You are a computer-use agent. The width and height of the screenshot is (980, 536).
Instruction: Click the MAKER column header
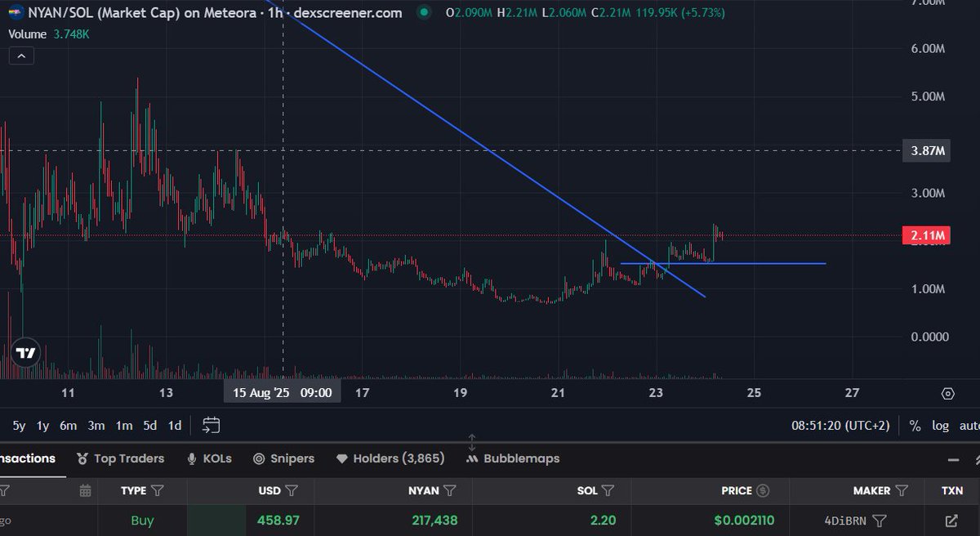872,491
